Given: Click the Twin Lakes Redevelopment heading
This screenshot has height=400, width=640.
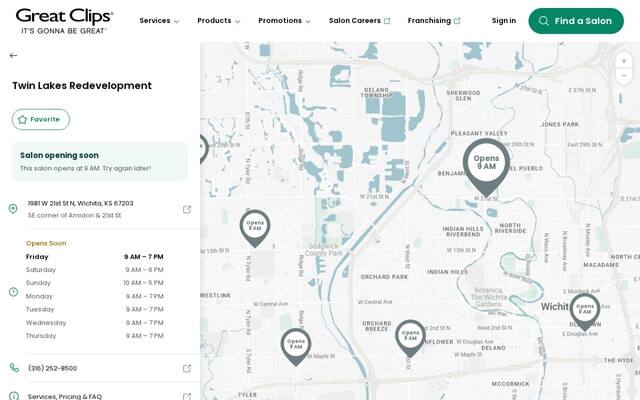Looking at the screenshot, I should (x=82, y=86).
